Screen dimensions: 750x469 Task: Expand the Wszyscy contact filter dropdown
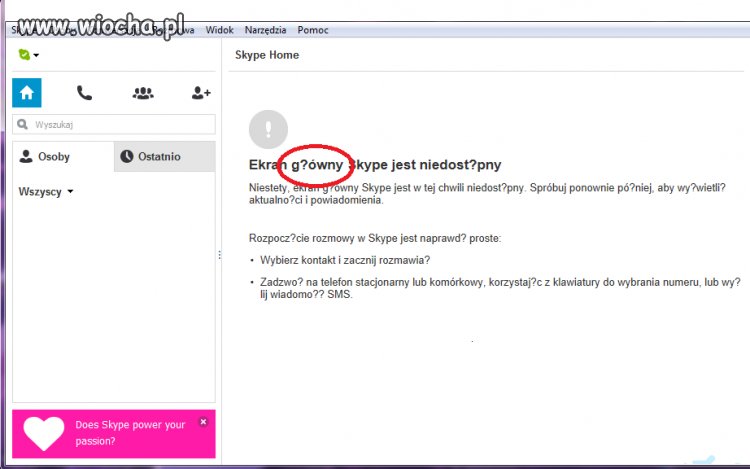[46, 192]
